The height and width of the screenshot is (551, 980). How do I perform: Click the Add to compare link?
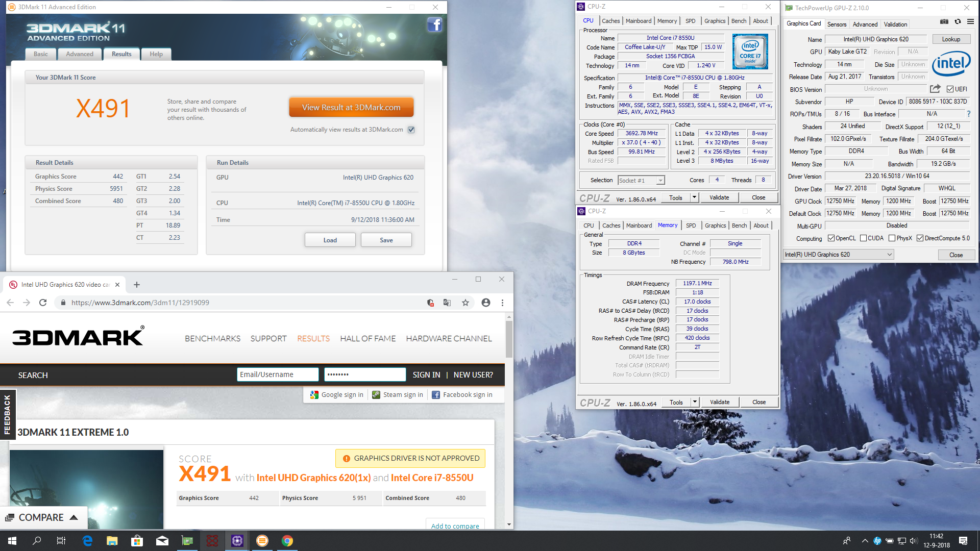[x=455, y=526]
